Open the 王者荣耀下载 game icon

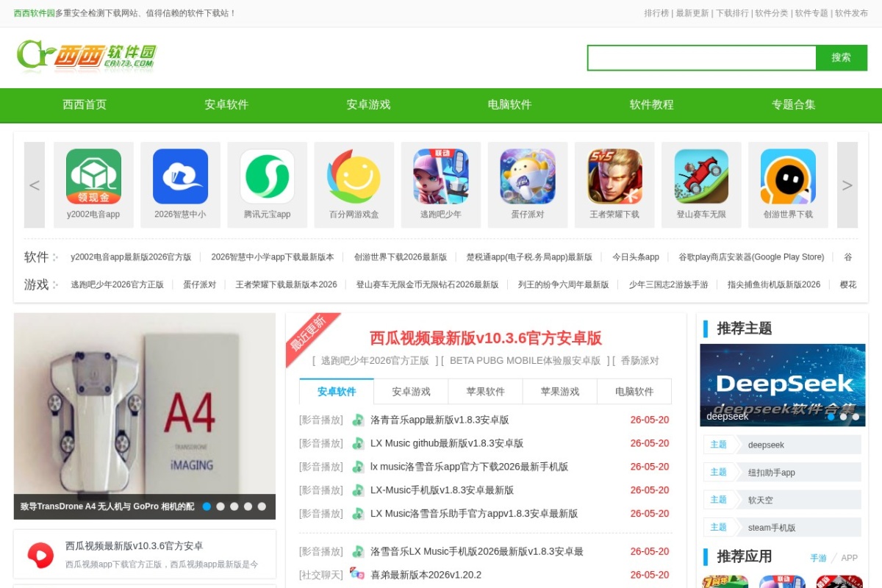pos(614,176)
